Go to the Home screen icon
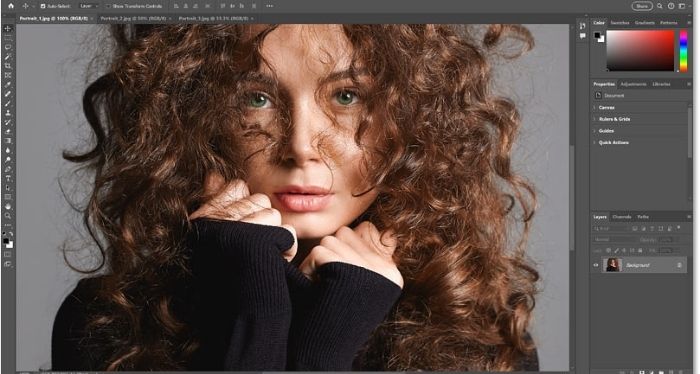Image resolution: width=700 pixels, height=374 pixels. point(11,6)
